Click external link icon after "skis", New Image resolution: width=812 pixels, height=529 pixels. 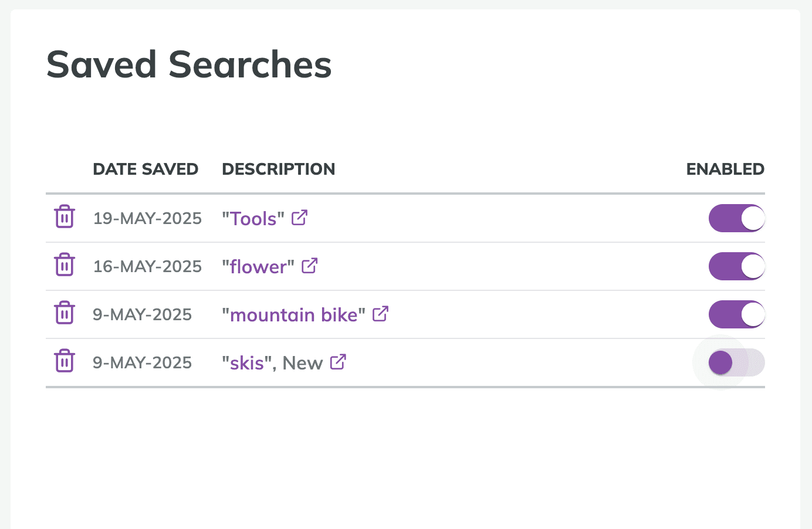[339, 362]
